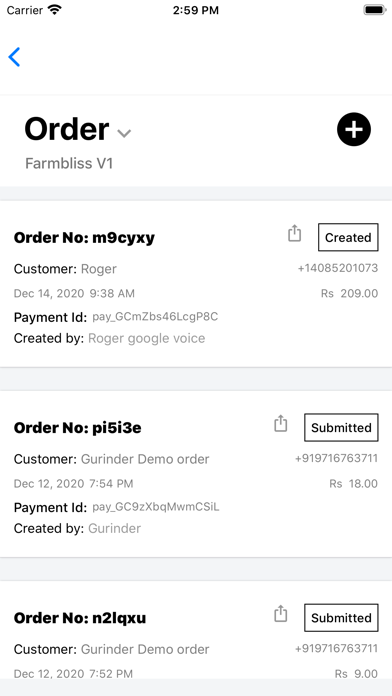
Task: Tap the Order heading title
Action: coord(67,129)
